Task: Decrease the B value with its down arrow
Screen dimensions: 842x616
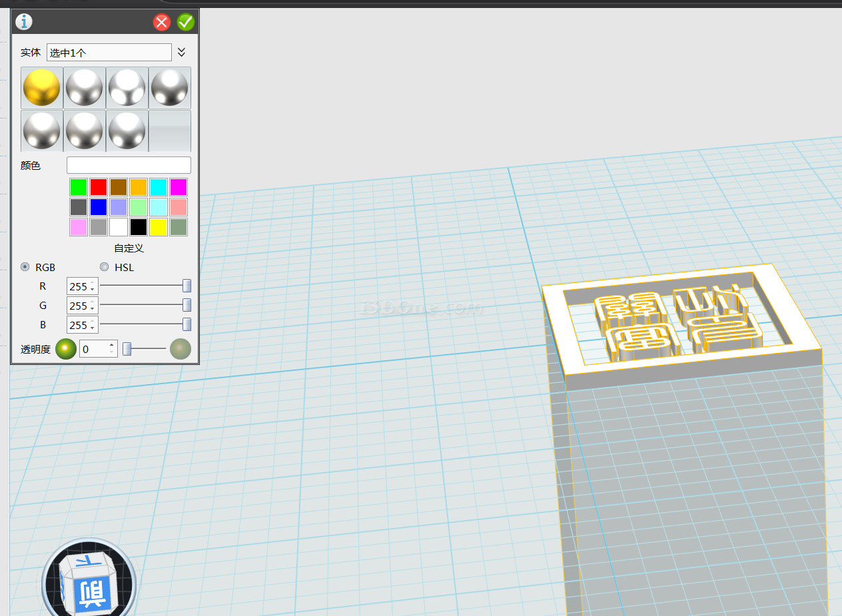Action: 93,328
